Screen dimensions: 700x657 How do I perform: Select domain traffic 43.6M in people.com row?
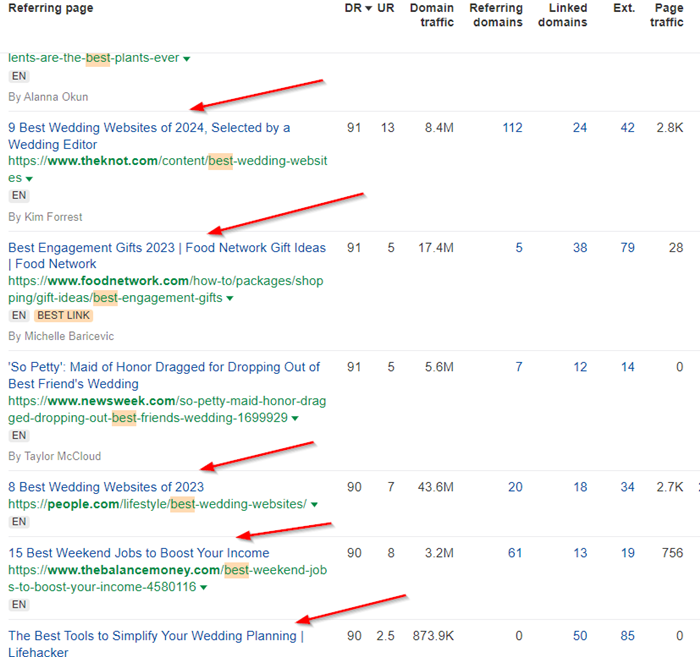436,487
